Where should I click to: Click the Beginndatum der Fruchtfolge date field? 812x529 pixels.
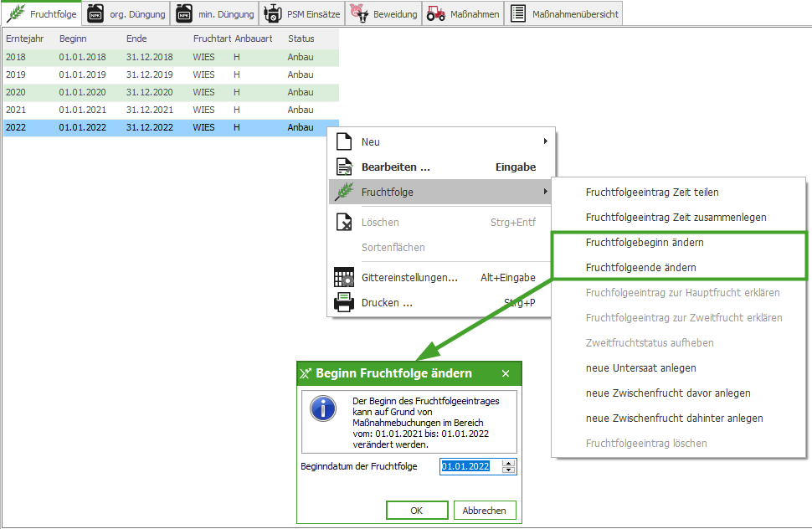click(x=466, y=466)
